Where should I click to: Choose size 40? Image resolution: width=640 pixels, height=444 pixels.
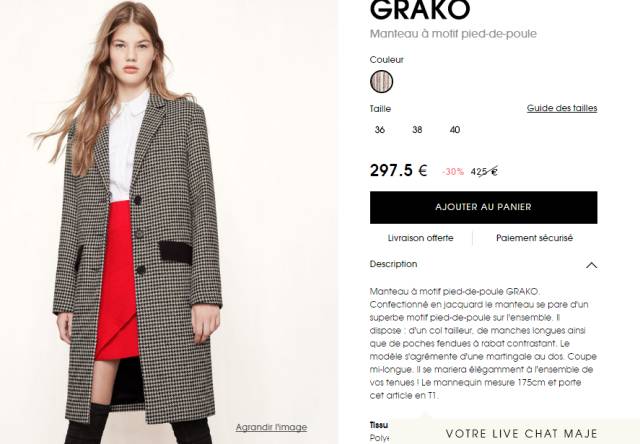point(455,130)
